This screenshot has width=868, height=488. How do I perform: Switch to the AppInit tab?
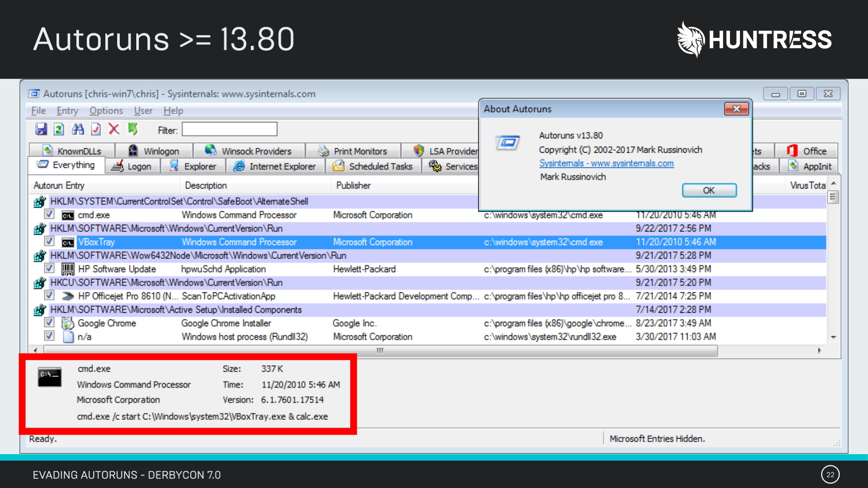point(809,166)
